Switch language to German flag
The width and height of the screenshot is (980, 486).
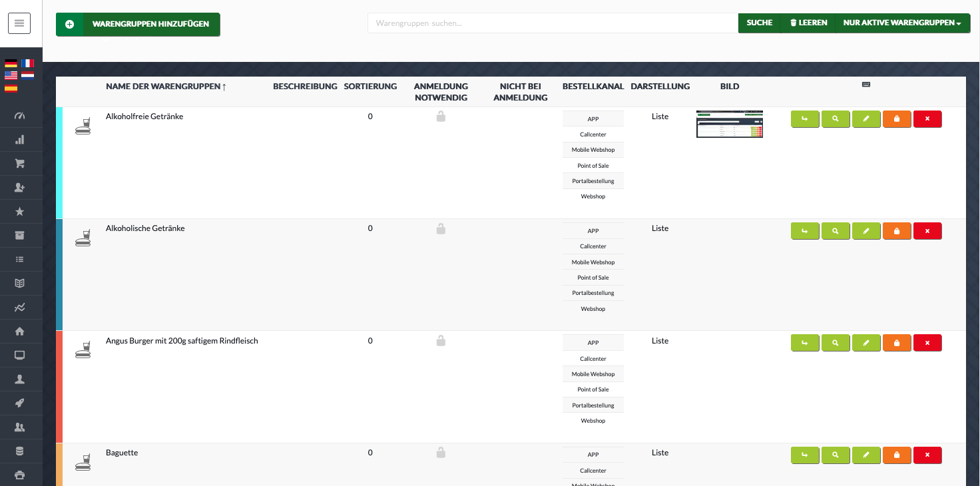tap(11, 63)
